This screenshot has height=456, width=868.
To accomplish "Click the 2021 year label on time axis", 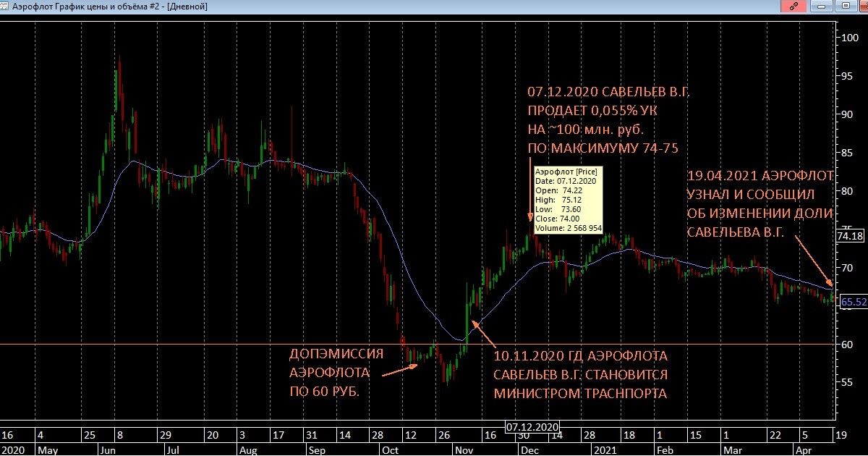I will coord(605,449).
